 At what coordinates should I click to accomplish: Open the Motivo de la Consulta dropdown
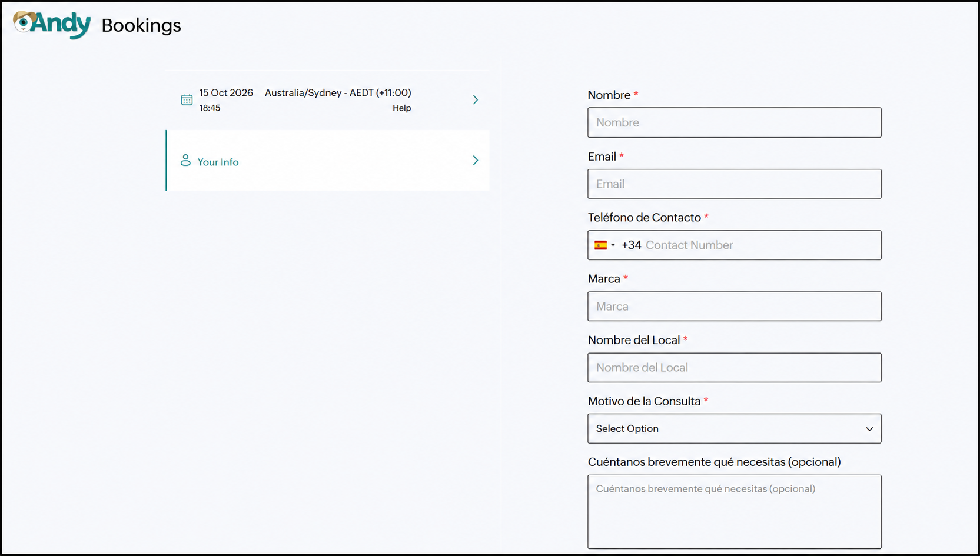pos(735,428)
